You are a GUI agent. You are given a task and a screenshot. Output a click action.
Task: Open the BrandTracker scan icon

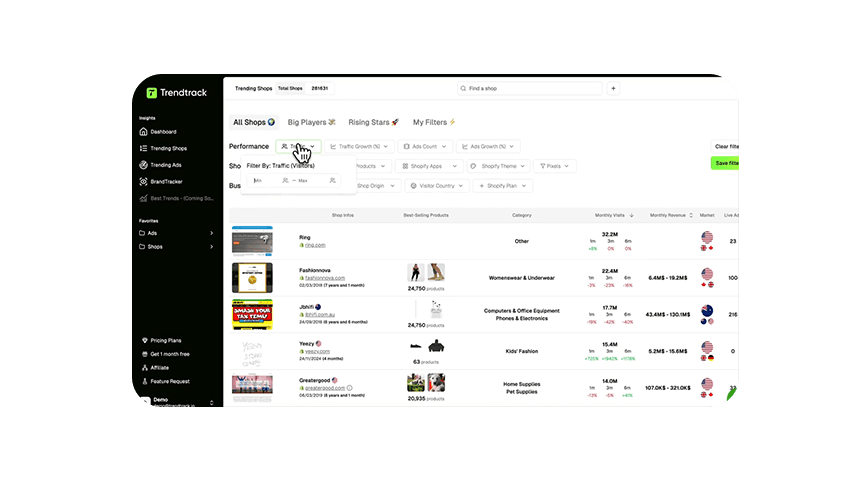pos(143,181)
